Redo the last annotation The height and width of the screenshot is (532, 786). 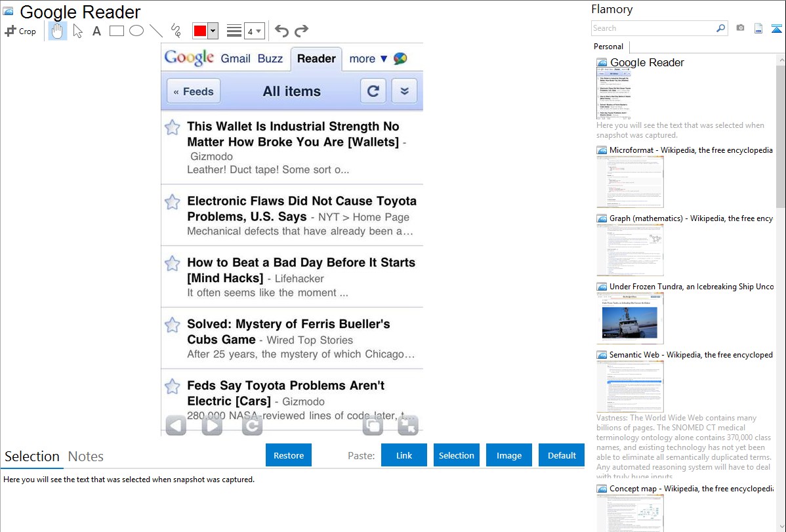[x=301, y=31]
